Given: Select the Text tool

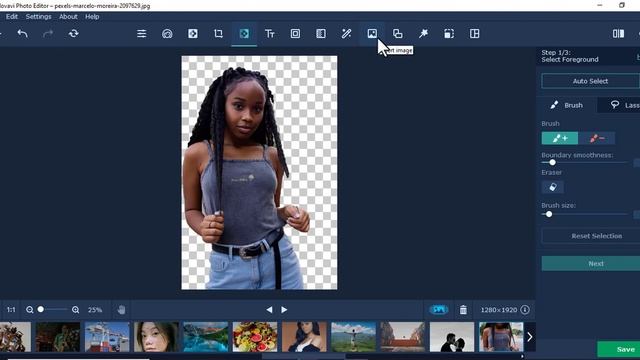Looking at the screenshot, I should [270, 33].
